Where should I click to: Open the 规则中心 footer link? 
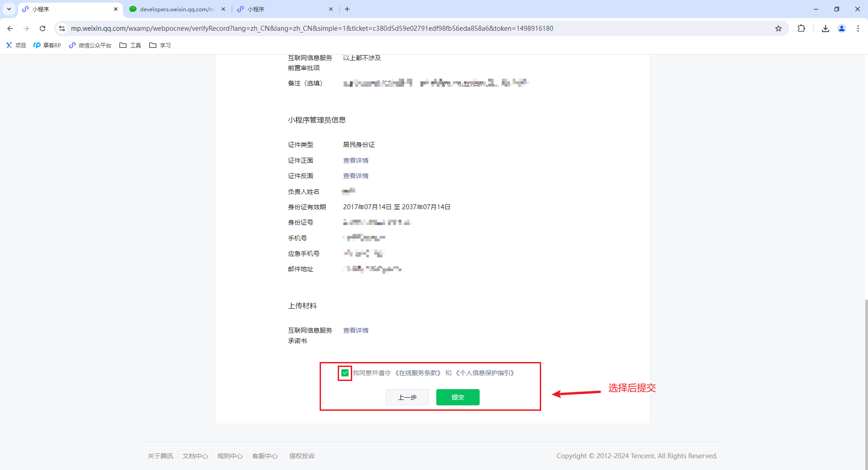point(230,456)
